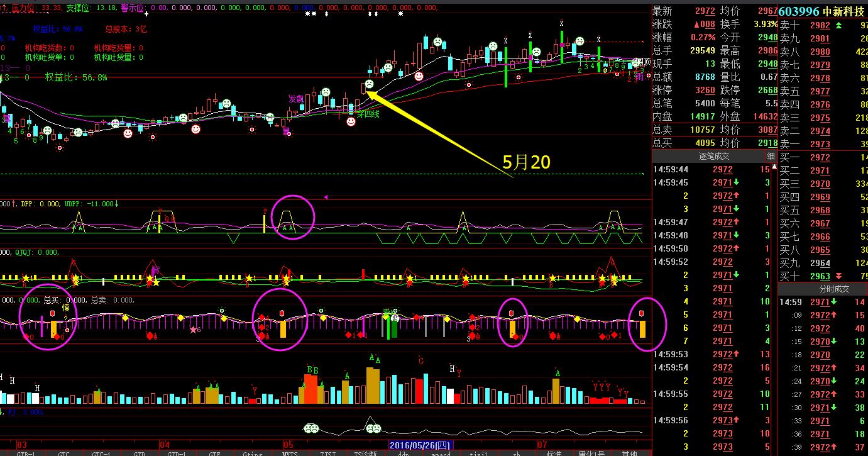Open the 逐笔成交 panel header
This screenshot has width=868, height=456.
(714, 156)
